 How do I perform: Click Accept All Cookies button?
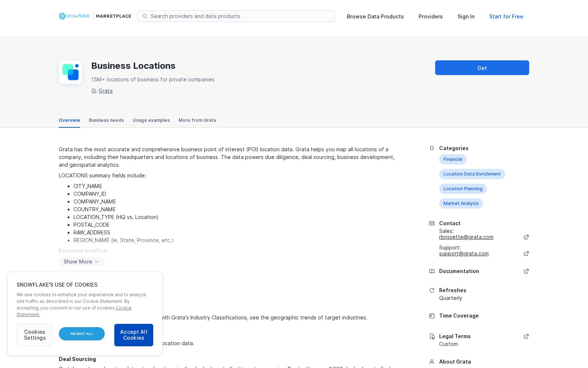coord(134,335)
